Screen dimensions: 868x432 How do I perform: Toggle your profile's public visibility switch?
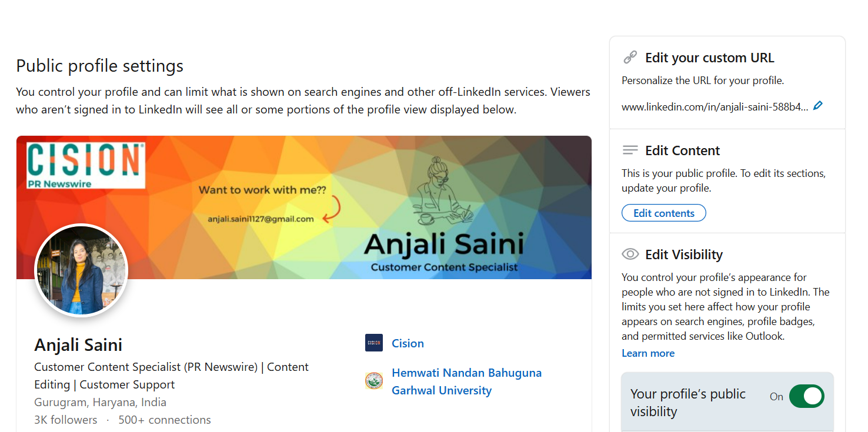[806, 396]
